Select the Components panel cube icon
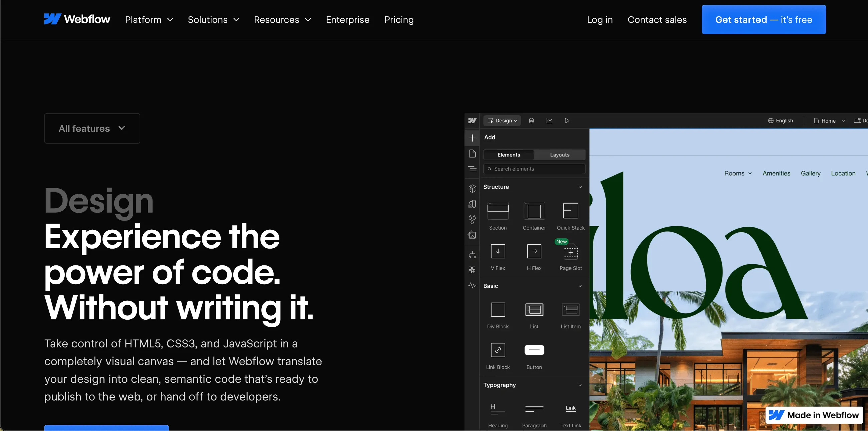Screen dimensions: 868x431 (472, 188)
